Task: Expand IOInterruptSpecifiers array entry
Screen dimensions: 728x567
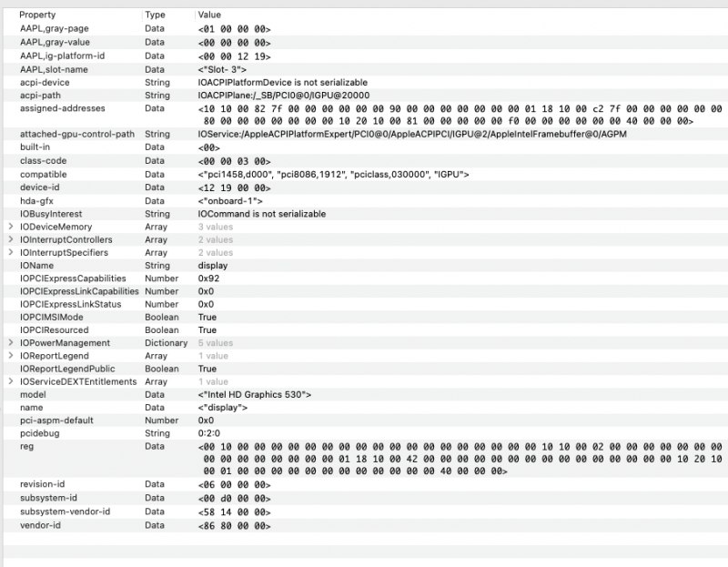Action: coord(10,252)
